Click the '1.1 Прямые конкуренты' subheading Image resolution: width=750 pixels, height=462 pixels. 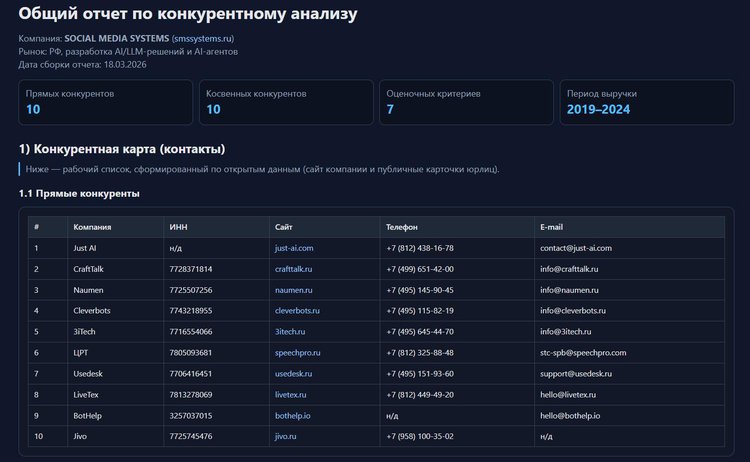click(x=79, y=194)
